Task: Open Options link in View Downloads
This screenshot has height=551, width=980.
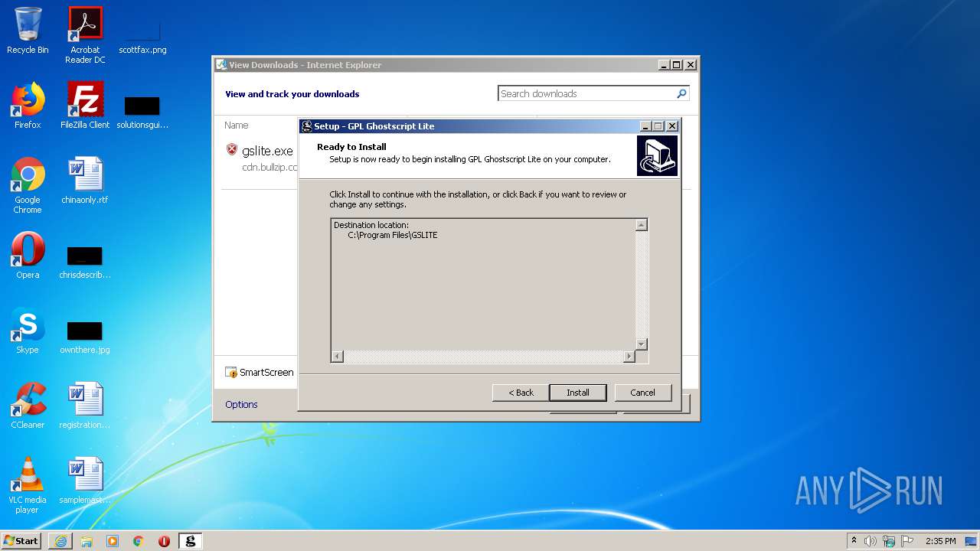Action: click(x=241, y=404)
